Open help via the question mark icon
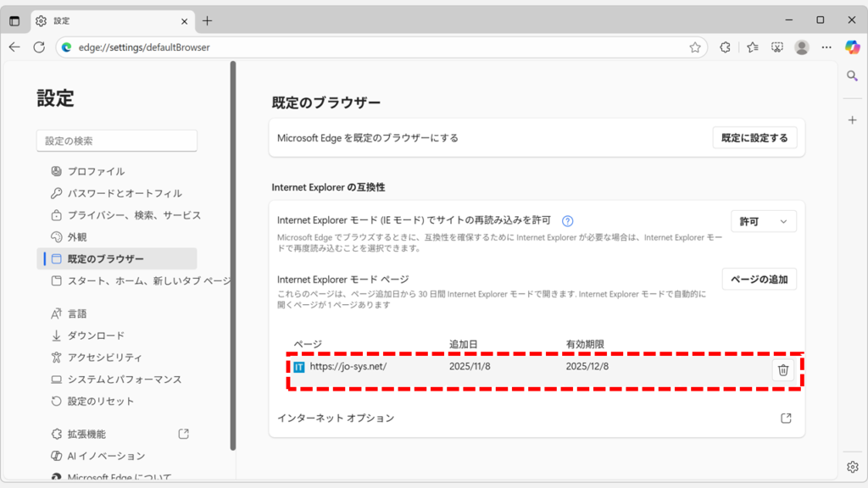868x488 pixels. click(567, 220)
